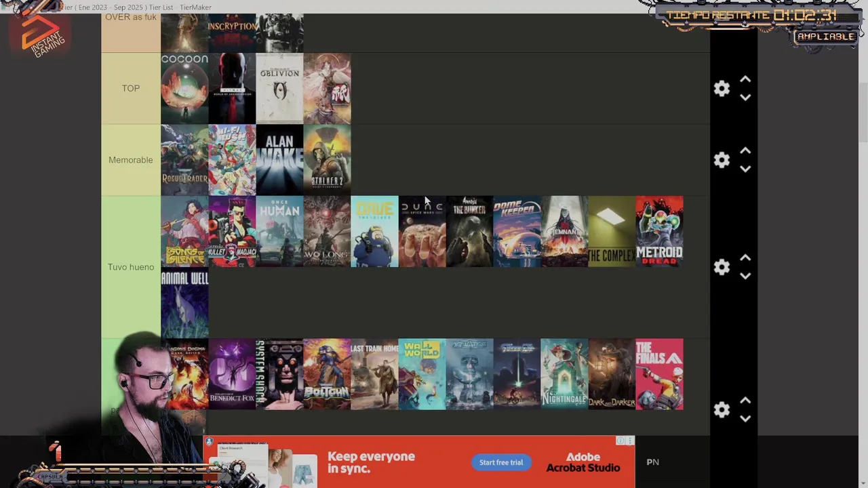Pick the Amnesia The Bunker cover
The height and width of the screenshot is (488, 868).
click(x=469, y=231)
